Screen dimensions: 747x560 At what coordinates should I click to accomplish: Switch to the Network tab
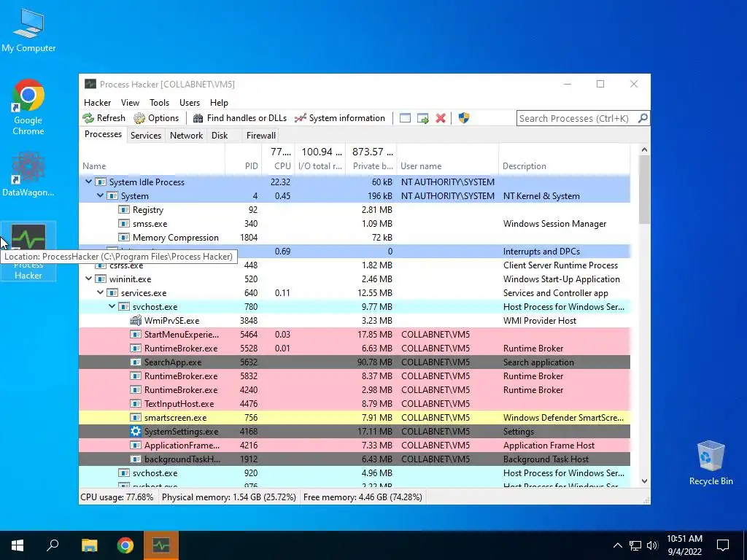(186, 136)
